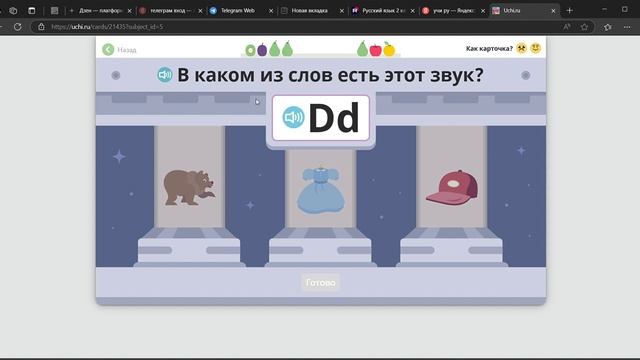Screen dimensions: 640x360
Task: Go back with the green arrow icon
Action: (x=108, y=50)
